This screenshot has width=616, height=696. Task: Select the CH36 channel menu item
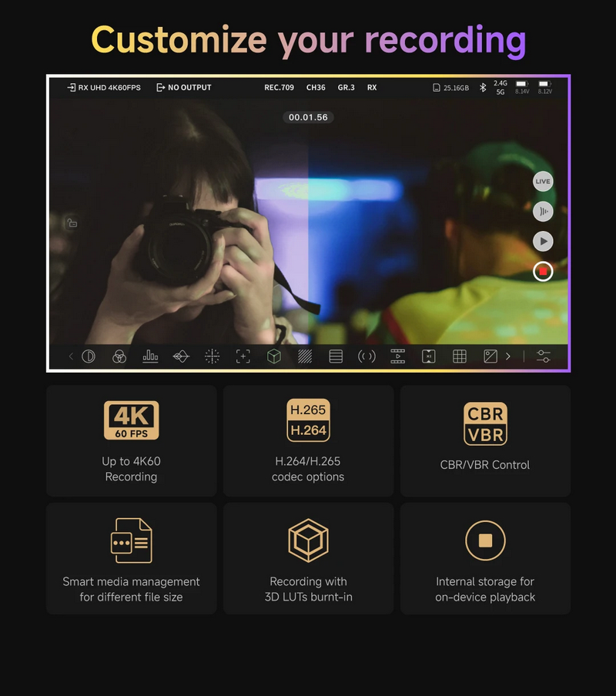[x=316, y=88]
